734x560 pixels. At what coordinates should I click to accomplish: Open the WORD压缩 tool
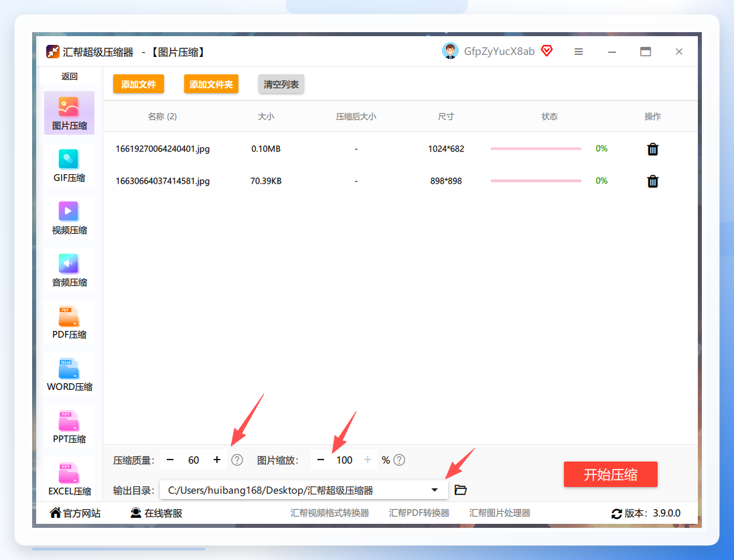tap(69, 374)
